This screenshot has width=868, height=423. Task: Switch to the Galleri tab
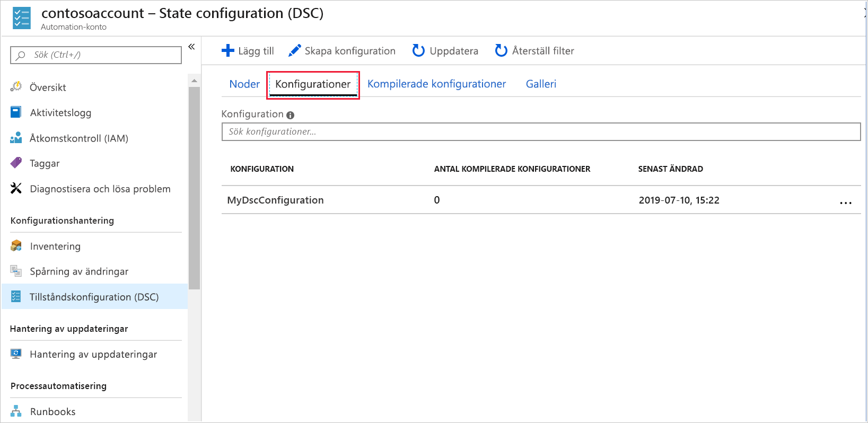[x=541, y=84]
